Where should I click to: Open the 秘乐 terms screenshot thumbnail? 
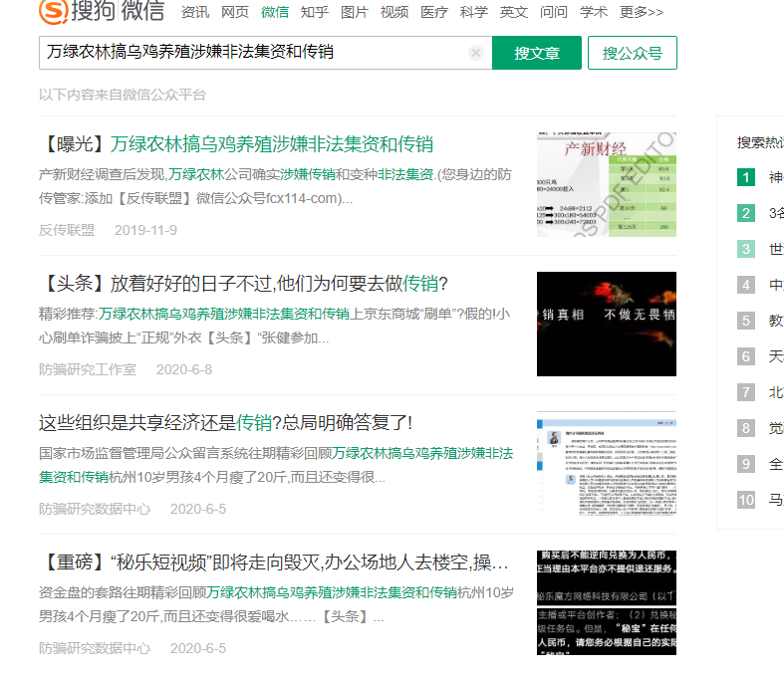pyautogui.click(x=607, y=602)
